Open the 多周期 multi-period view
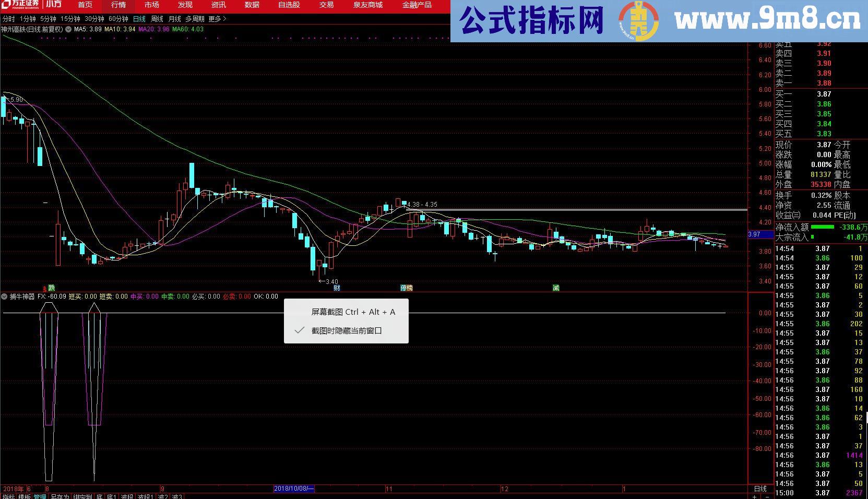The height and width of the screenshot is (499, 868). tap(195, 19)
